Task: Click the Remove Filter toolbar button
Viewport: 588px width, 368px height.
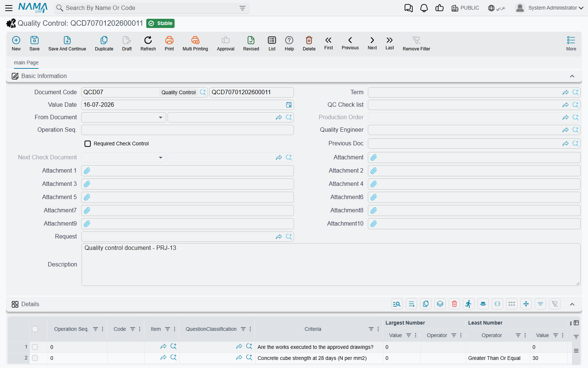Action: click(x=416, y=43)
